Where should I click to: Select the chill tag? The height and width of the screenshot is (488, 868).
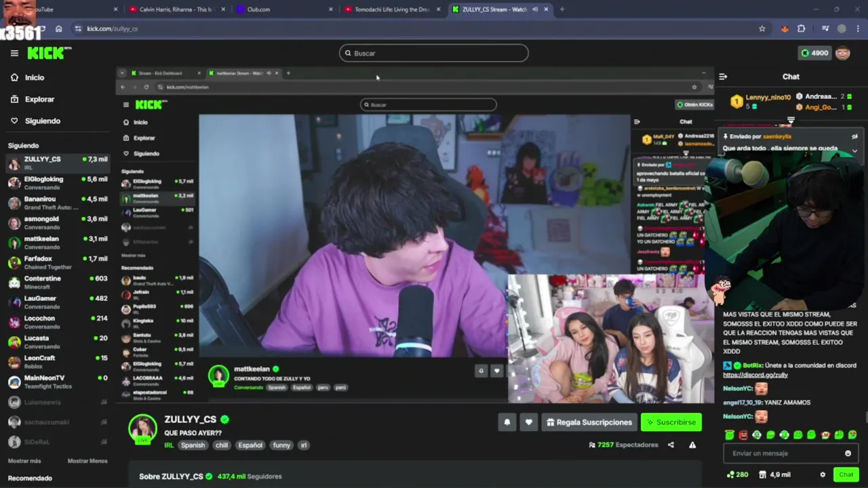pos(222,445)
